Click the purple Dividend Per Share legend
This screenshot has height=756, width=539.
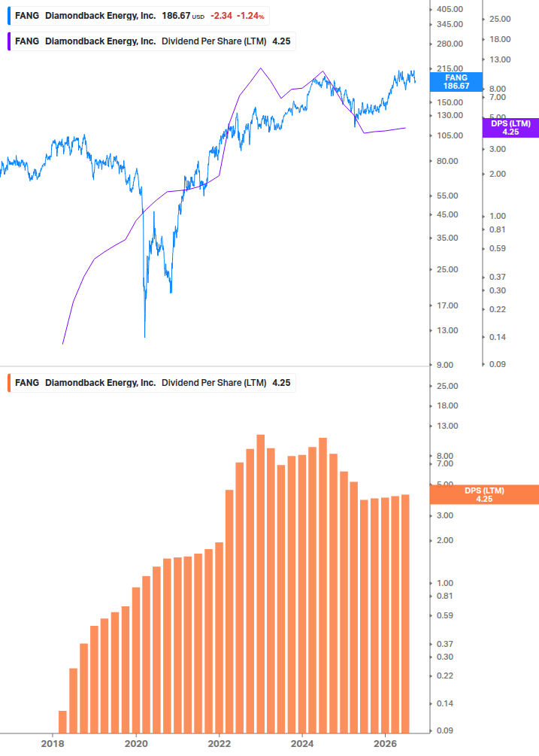coord(152,41)
